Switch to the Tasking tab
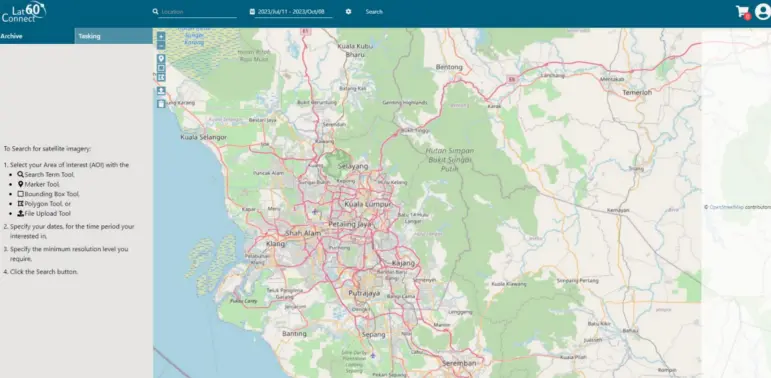The height and width of the screenshot is (378, 771). tap(114, 36)
